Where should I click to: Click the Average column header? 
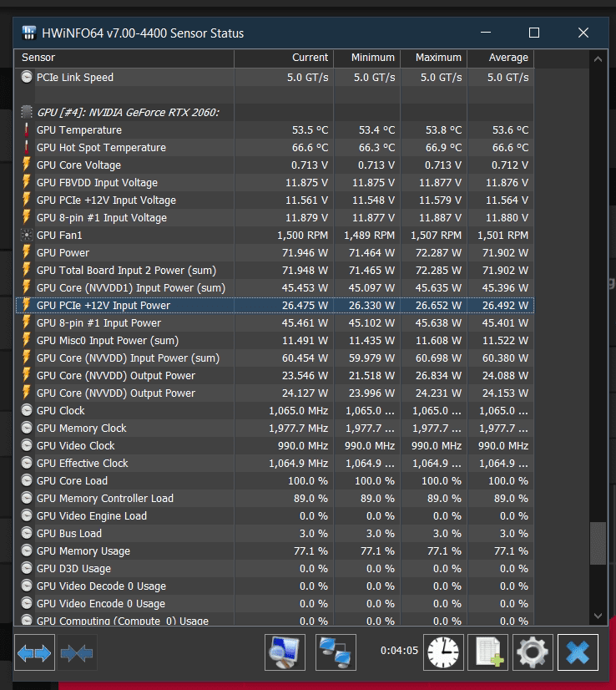501,58
